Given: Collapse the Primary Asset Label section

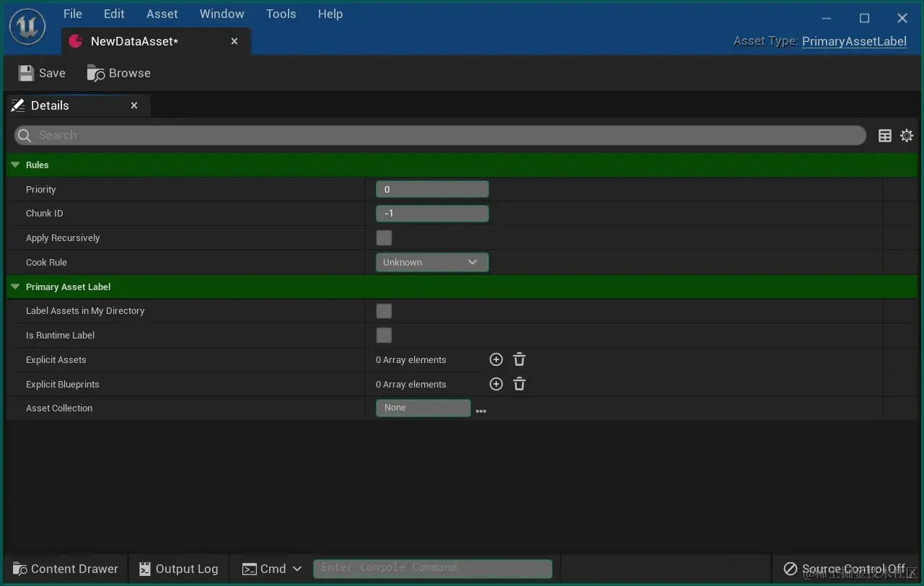Looking at the screenshot, I should coord(15,287).
